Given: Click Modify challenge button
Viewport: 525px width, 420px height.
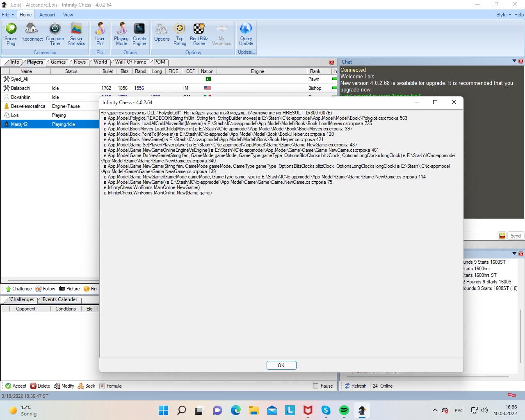Looking at the screenshot, I should pos(64,386).
